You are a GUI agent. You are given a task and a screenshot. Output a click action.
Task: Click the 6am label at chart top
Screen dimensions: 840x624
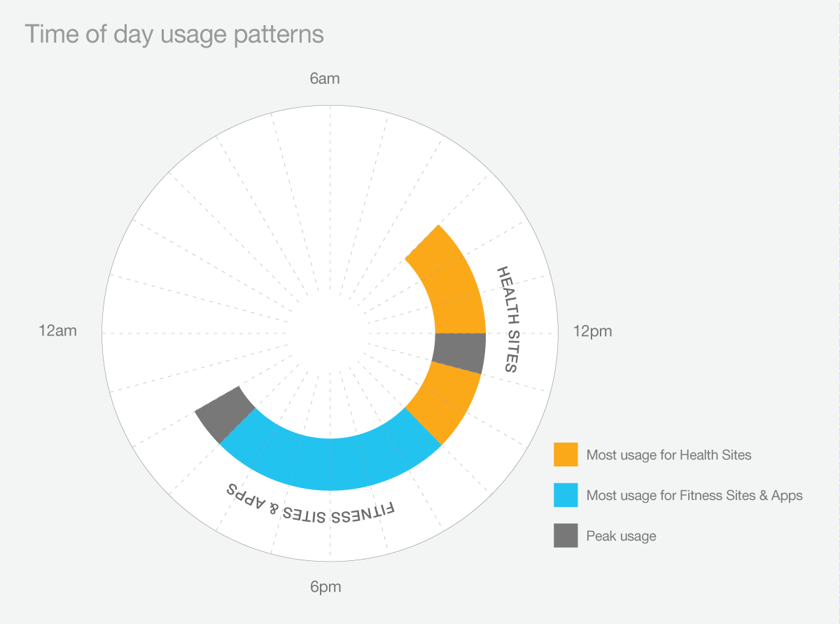[325, 78]
